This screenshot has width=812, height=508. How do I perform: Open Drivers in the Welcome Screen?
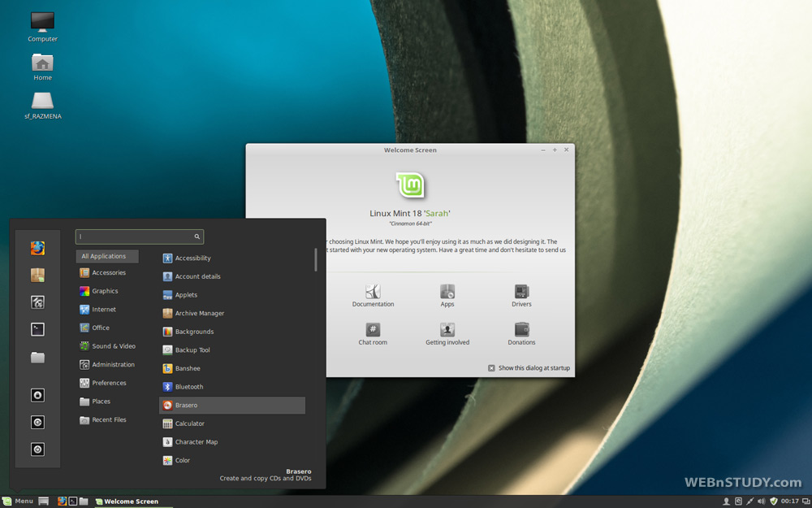(x=521, y=296)
